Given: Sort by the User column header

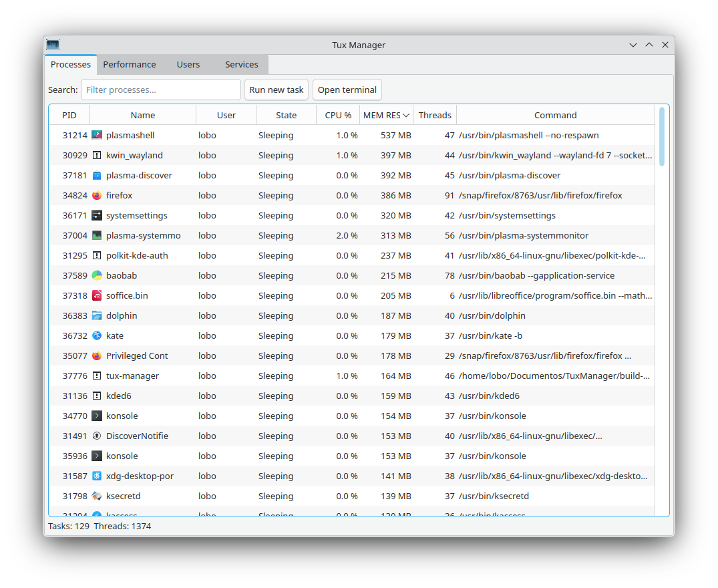Looking at the screenshot, I should (x=226, y=116).
